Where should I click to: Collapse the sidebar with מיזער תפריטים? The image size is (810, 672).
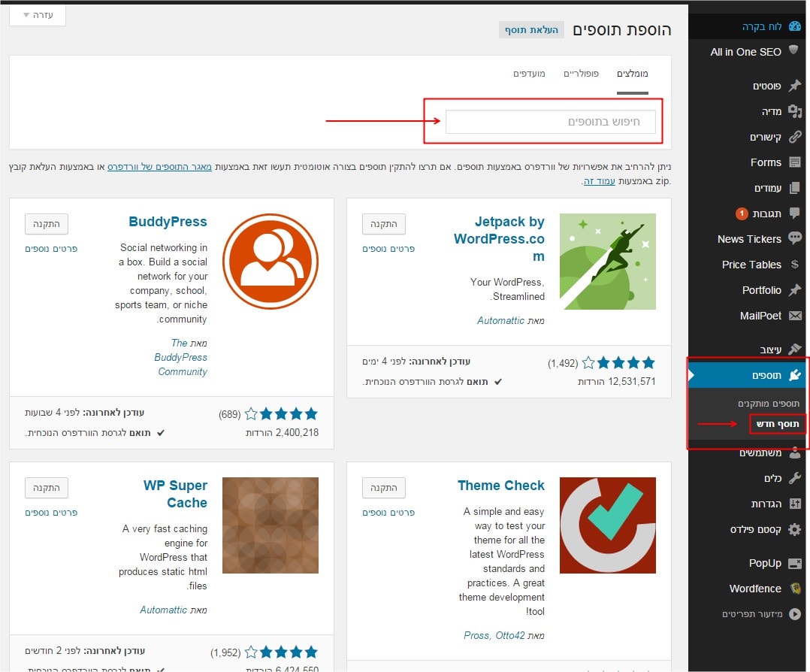click(x=753, y=614)
